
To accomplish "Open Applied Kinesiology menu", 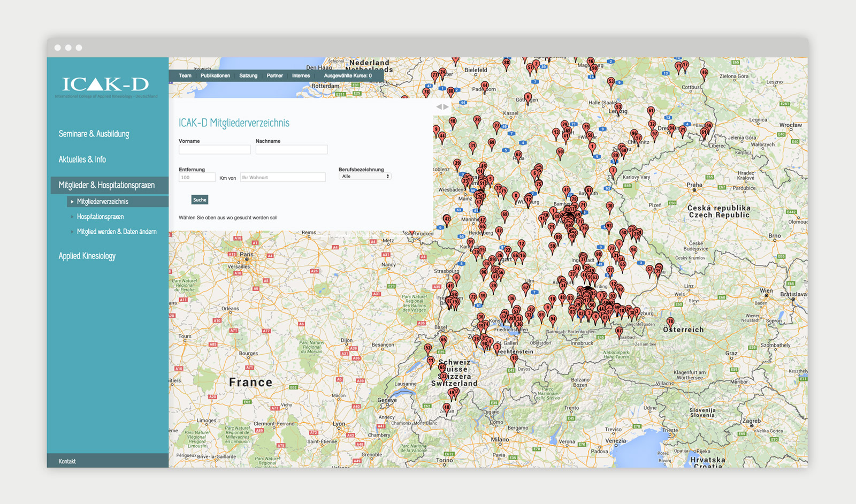I will [x=87, y=256].
